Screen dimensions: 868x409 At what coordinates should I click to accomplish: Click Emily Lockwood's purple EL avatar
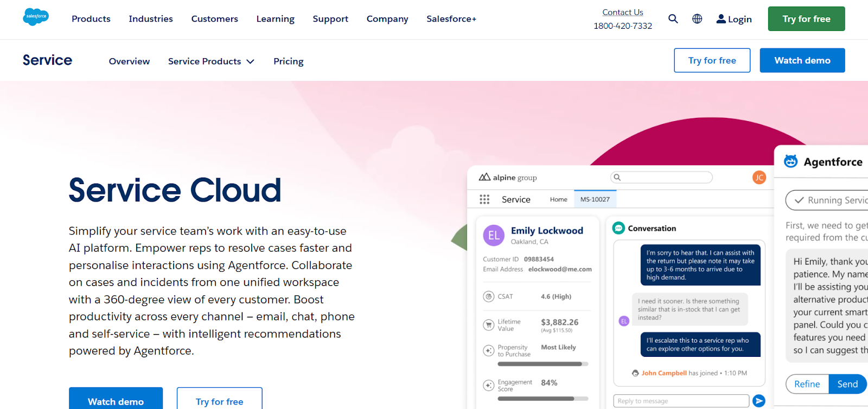pyautogui.click(x=494, y=235)
